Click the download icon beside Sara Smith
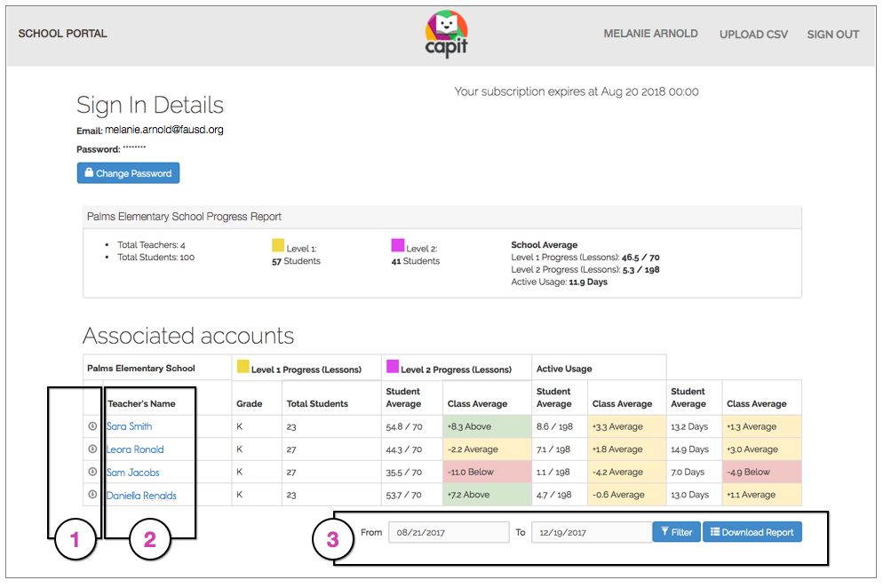This screenshot has width=883, height=588. (91, 426)
